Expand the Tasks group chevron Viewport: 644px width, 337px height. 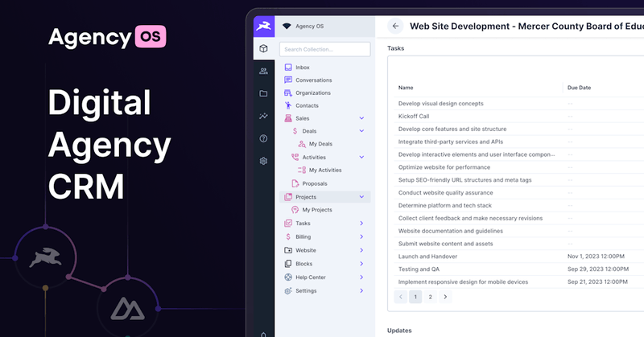361,224
